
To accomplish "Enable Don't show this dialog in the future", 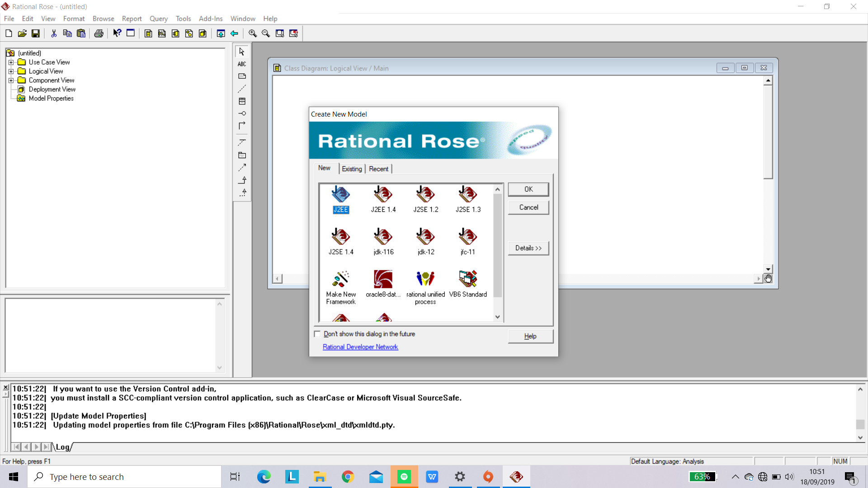I will (317, 334).
